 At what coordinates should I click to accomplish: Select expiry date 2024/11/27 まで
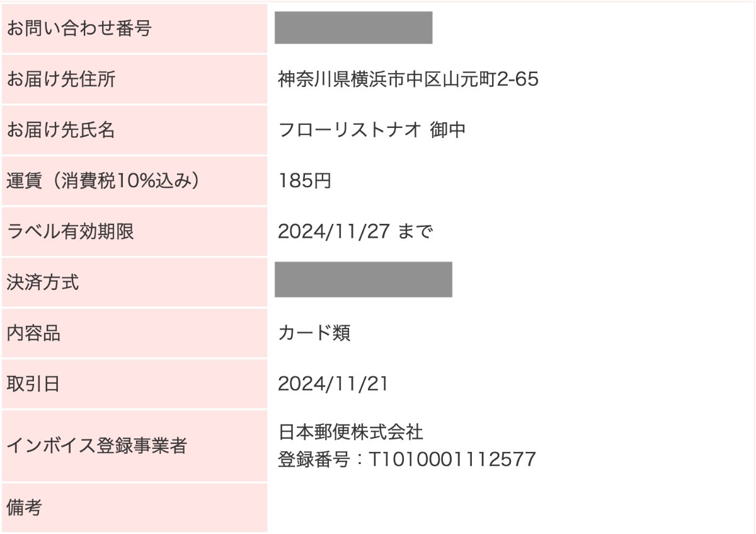[x=356, y=232]
